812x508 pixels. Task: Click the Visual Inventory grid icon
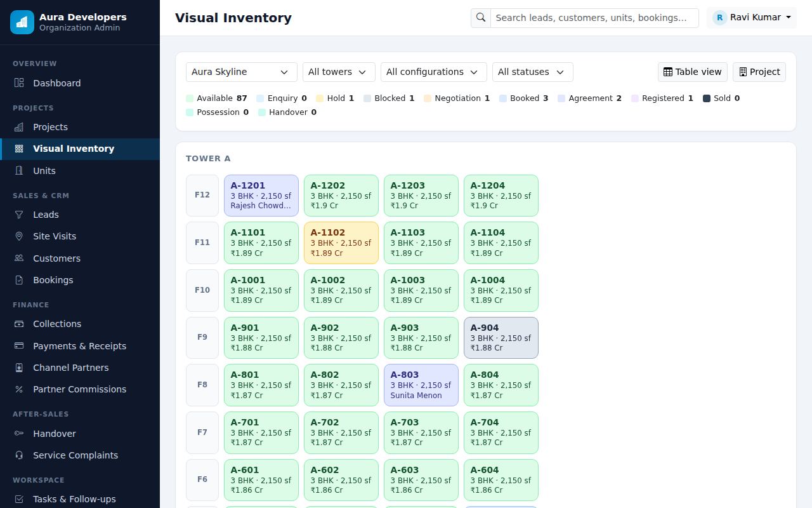[19, 149]
